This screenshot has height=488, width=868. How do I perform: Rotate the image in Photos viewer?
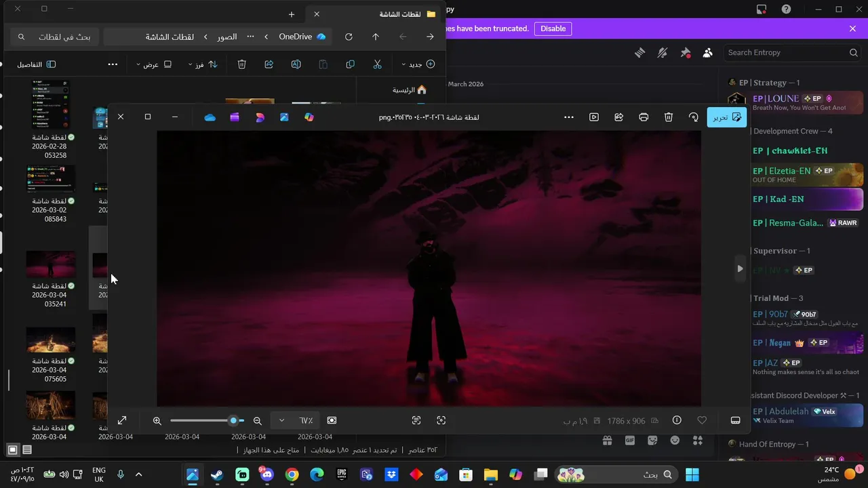tap(693, 117)
